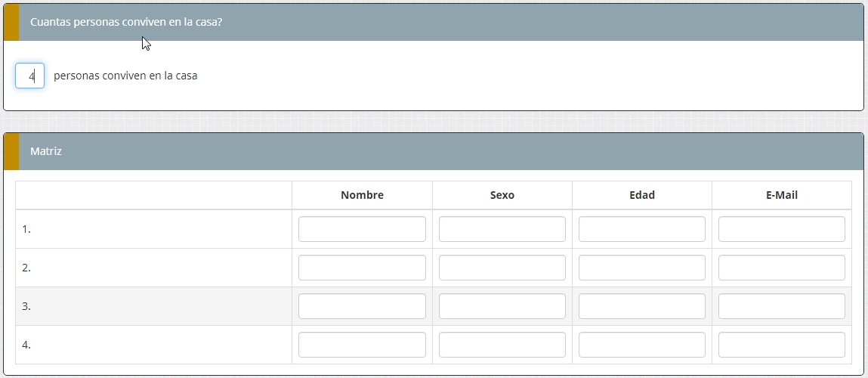Focus the Edad input in row 4
The width and height of the screenshot is (868, 378).
coord(641,345)
